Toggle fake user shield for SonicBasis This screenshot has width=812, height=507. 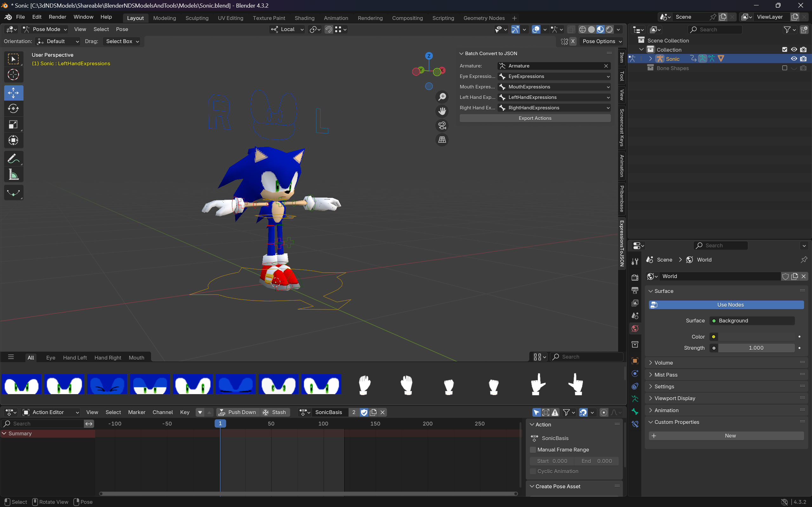point(364,412)
